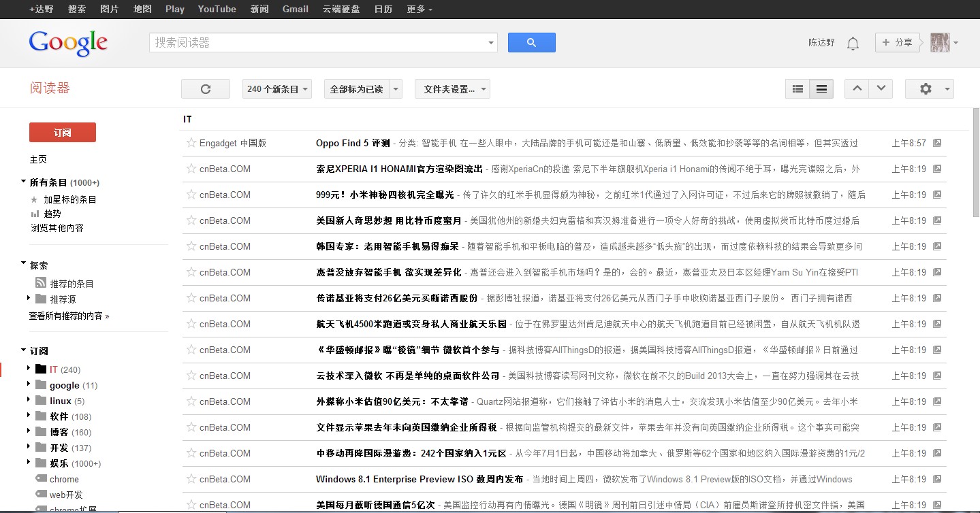Open the 文件夹设置 dropdown

452,89
